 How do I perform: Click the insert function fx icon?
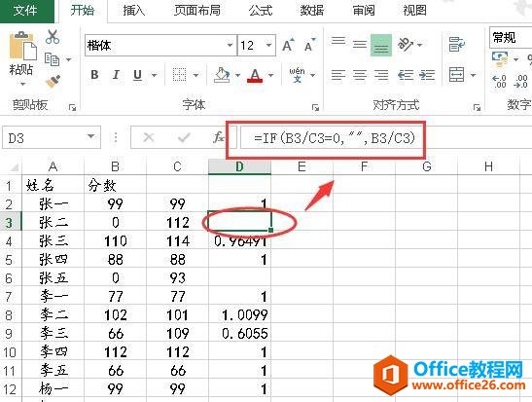tap(219, 137)
